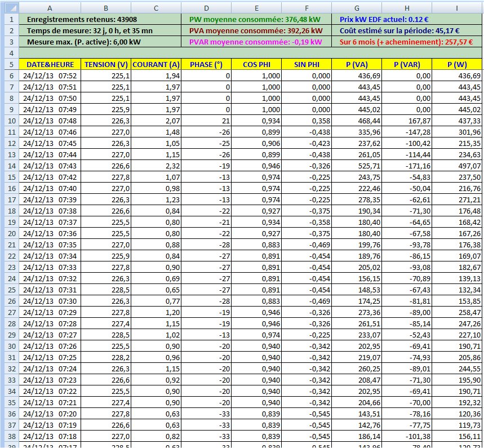Viewport: 484px width, 448px height.
Task: Click cos phi value 0,934 in row 10
Action: (256, 121)
